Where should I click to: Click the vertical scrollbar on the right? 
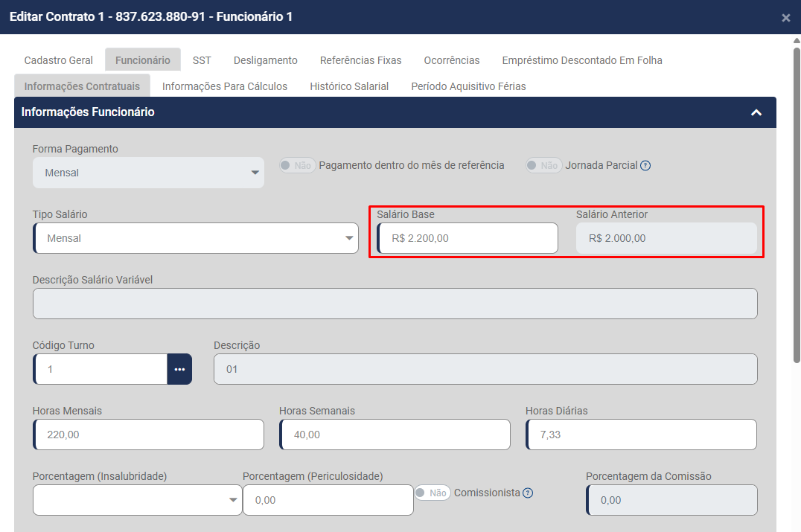(x=796, y=201)
